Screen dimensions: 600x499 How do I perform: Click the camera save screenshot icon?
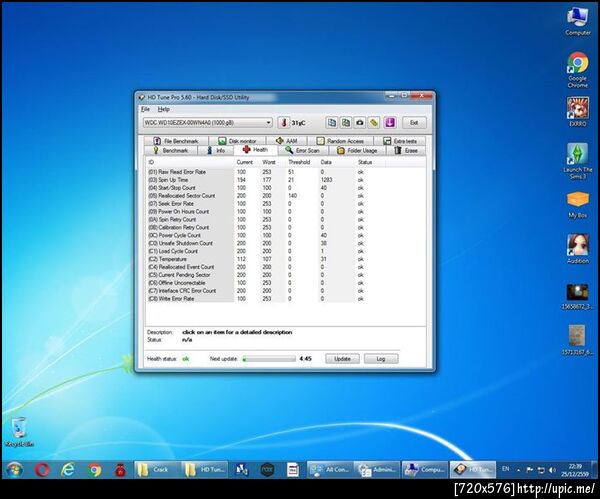(x=360, y=123)
